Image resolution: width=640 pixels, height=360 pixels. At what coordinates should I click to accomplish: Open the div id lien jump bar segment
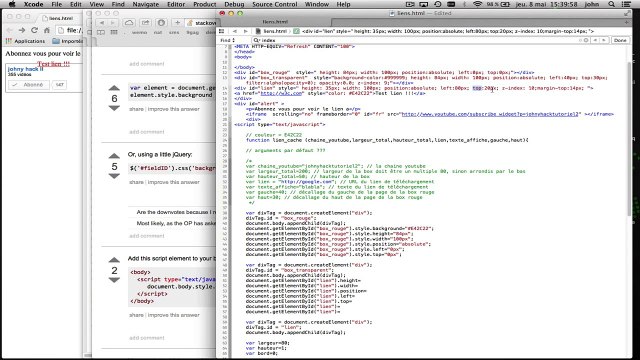444,31
